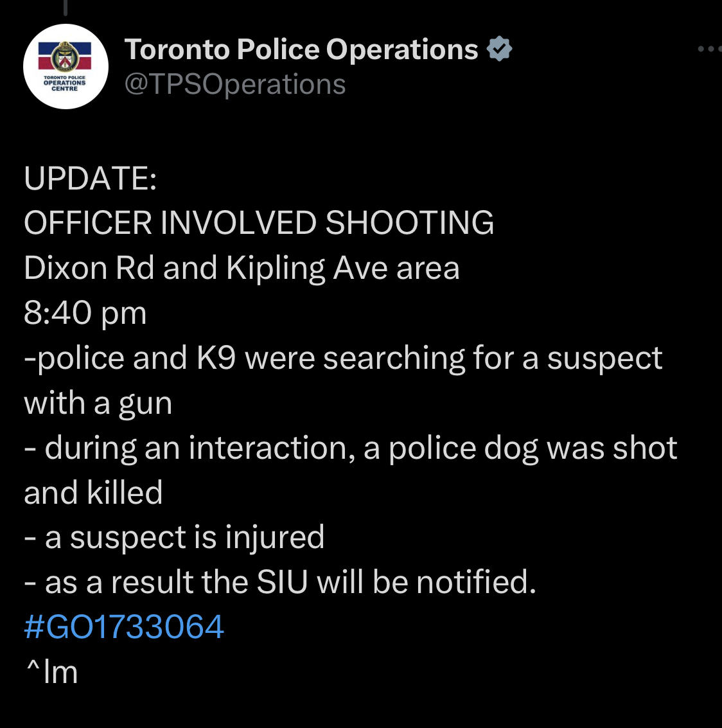The height and width of the screenshot is (728, 722).
Task: Click the "OFFICER INVOLVED SHOOTING" headline text
Action: coord(259,222)
